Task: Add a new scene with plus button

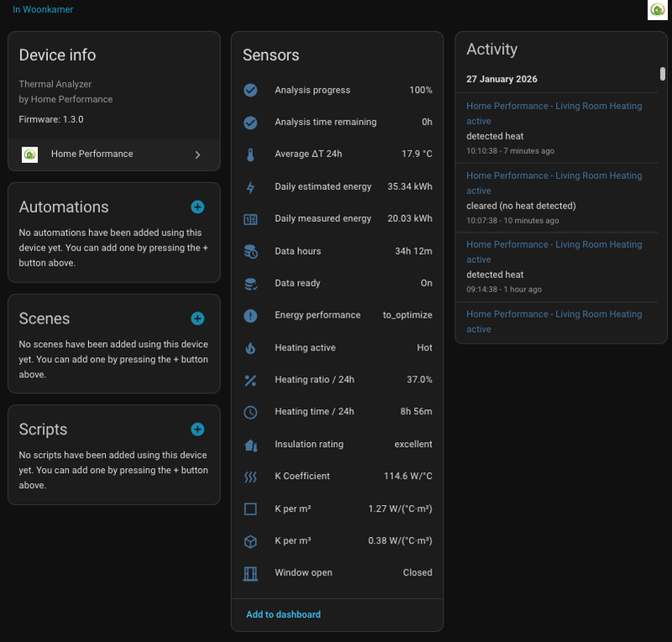Action: (x=197, y=318)
